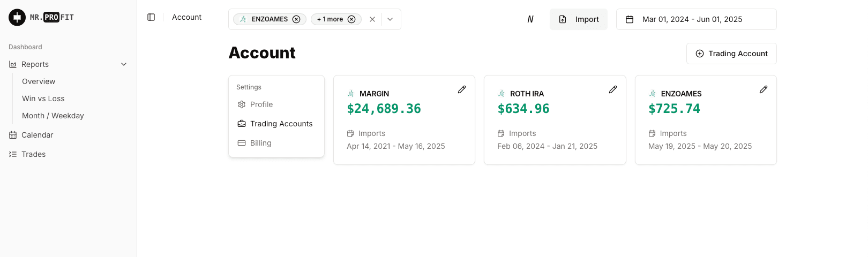This screenshot has width=868, height=257.
Task: Click the plus icon in Trading Account button
Action: [700, 54]
